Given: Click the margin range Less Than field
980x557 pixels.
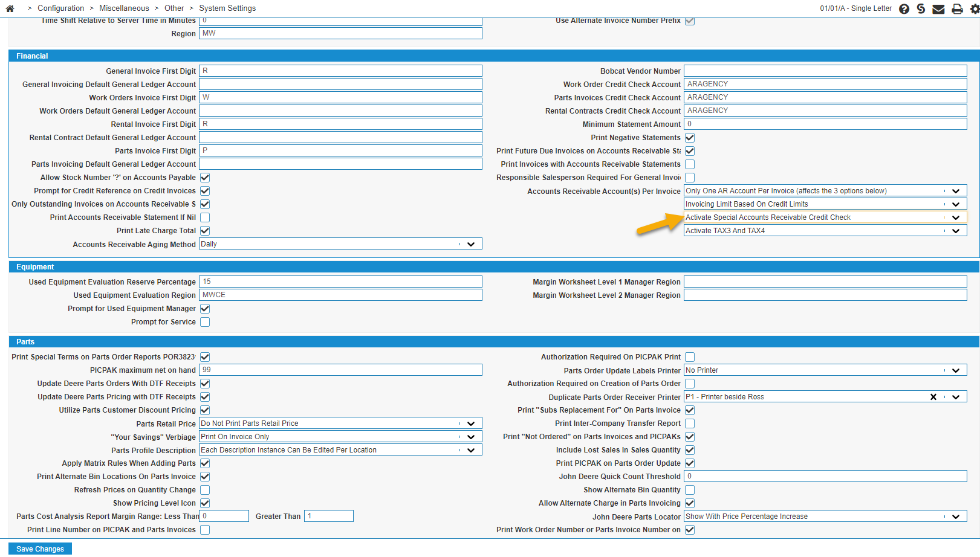Looking at the screenshot, I should (224, 516).
